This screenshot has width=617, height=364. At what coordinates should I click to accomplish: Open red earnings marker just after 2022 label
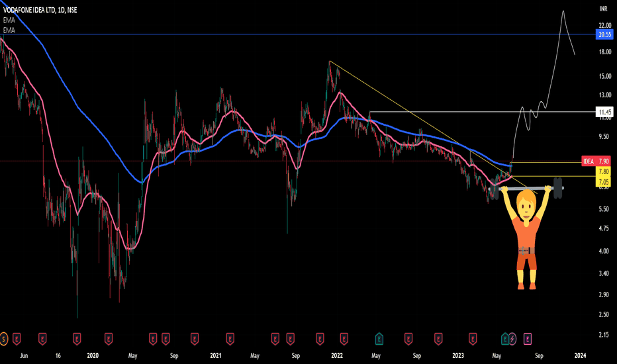point(344,338)
